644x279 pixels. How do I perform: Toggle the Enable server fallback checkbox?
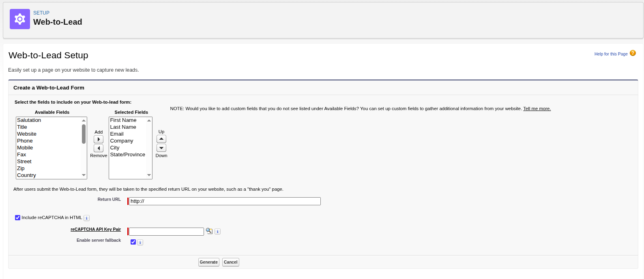coord(133,242)
